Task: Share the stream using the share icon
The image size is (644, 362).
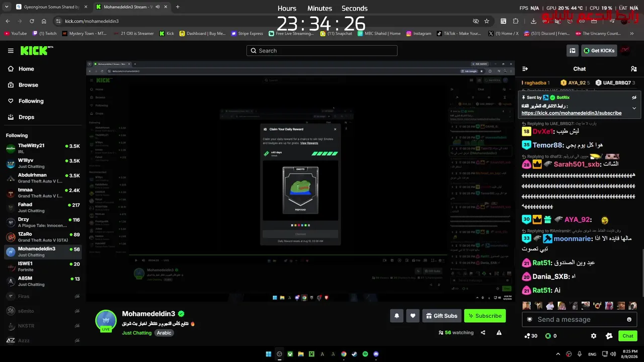Action: (483, 332)
